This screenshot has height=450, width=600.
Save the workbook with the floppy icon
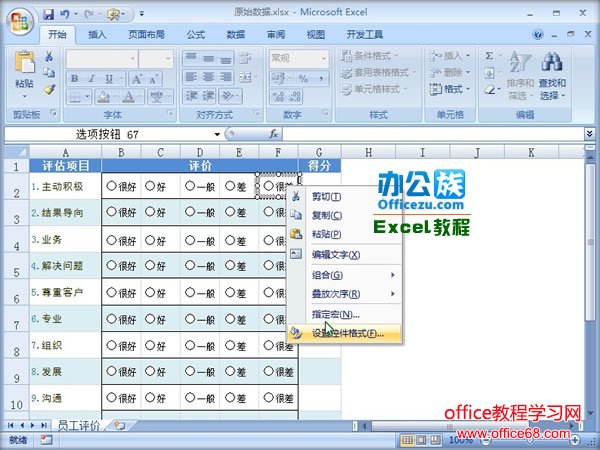click(x=49, y=15)
